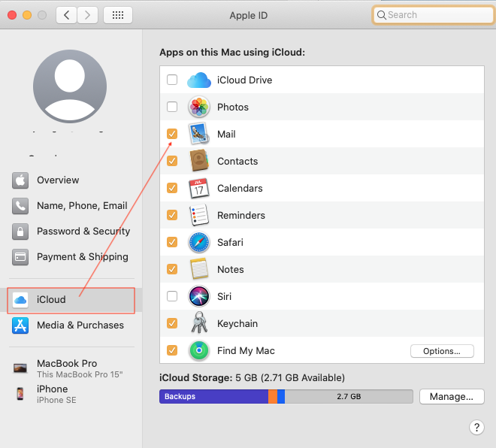
Task: Uncheck the Calendars checkbox
Action: click(172, 188)
